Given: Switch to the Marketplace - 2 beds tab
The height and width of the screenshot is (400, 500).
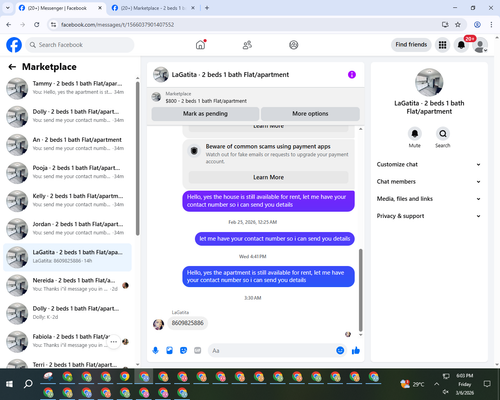Looking at the screenshot, I should (154, 8).
